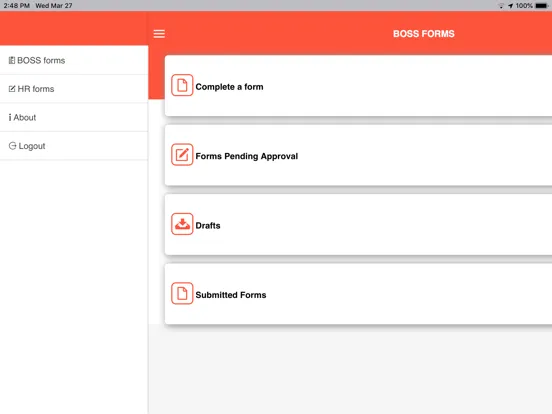Open the Forms Pending Approval card
The width and height of the screenshot is (552, 414).
click(358, 155)
